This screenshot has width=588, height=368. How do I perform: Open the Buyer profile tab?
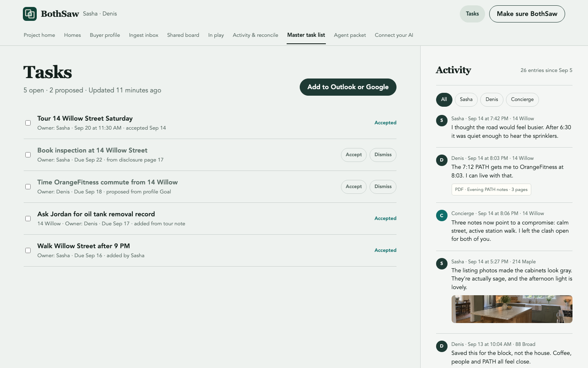click(x=105, y=35)
